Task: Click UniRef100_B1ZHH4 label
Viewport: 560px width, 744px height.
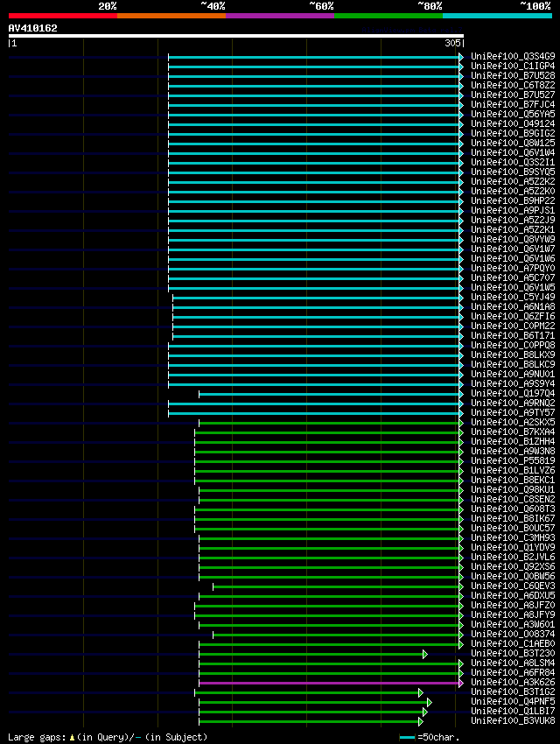Action: [x=513, y=442]
